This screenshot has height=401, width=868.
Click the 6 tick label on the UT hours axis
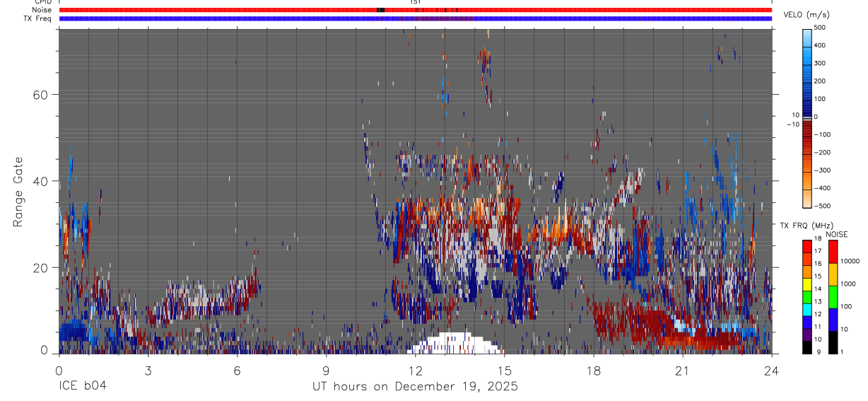pyautogui.click(x=237, y=370)
